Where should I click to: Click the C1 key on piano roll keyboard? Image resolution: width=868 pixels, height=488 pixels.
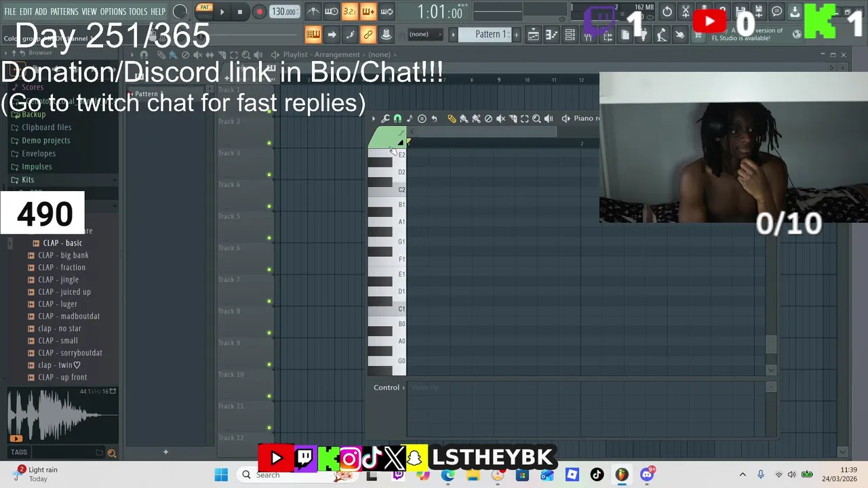[x=387, y=309]
